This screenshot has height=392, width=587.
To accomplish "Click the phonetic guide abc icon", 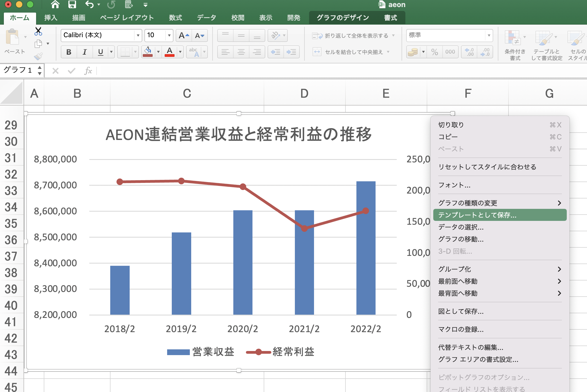I will click(194, 52).
